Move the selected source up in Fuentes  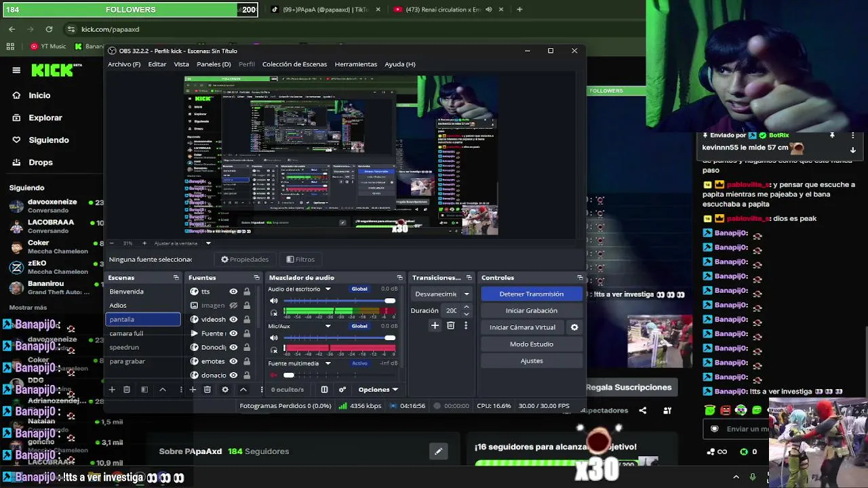[243, 390]
